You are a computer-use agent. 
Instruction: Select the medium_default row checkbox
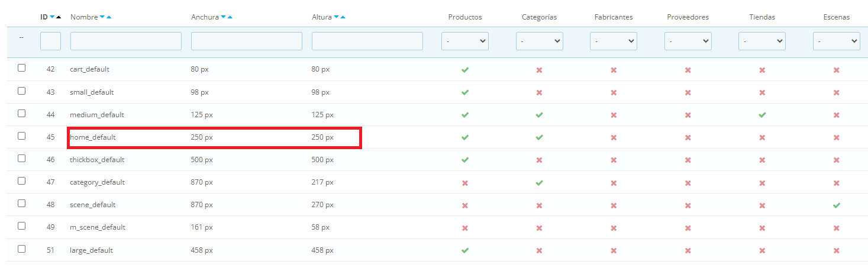point(21,113)
